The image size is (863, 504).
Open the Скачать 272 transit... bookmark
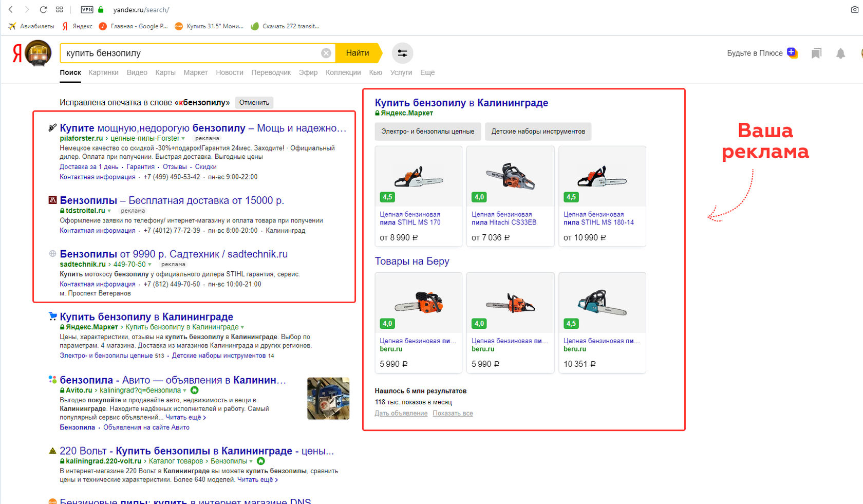point(285,26)
